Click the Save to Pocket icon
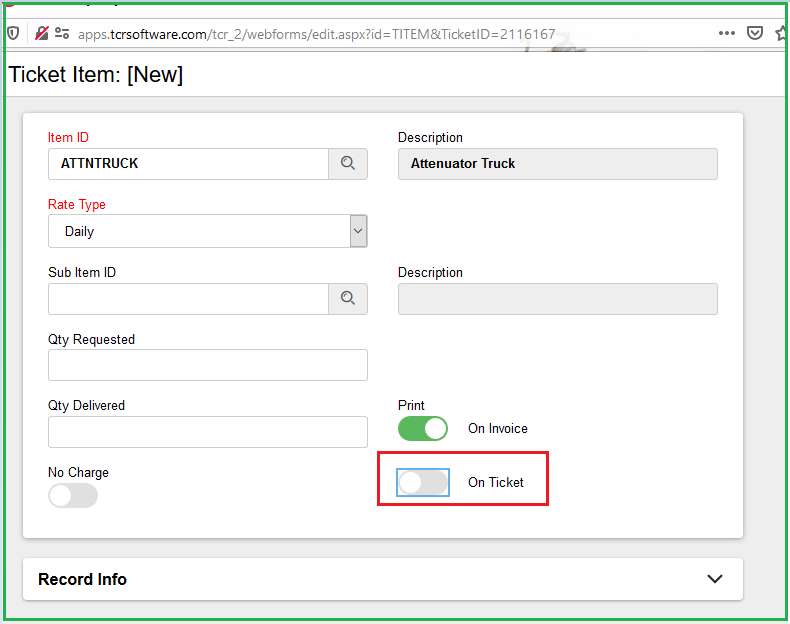The image size is (790, 624). pos(756,33)
